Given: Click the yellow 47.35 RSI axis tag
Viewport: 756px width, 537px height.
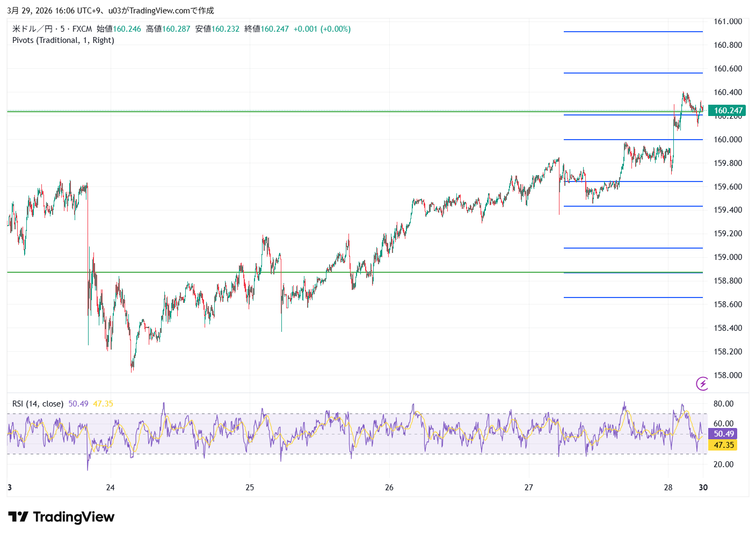Looking at the screenshot, I should (x=723, y=445).
